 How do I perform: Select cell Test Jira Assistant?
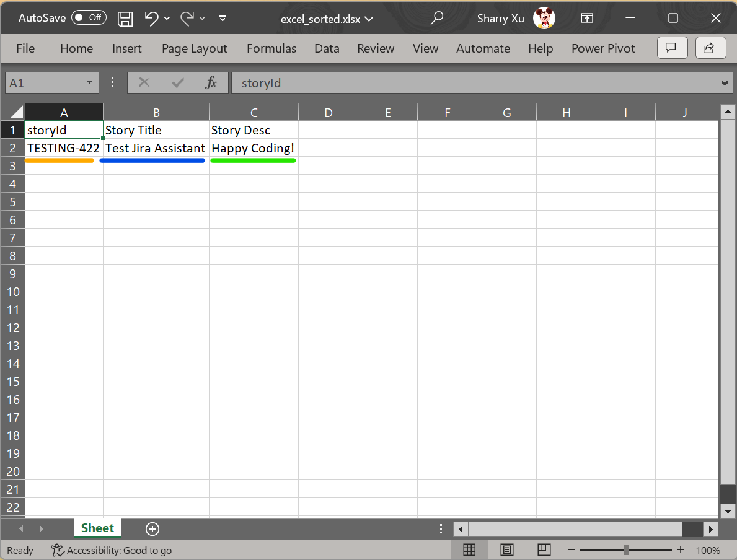tap(156, 148)
